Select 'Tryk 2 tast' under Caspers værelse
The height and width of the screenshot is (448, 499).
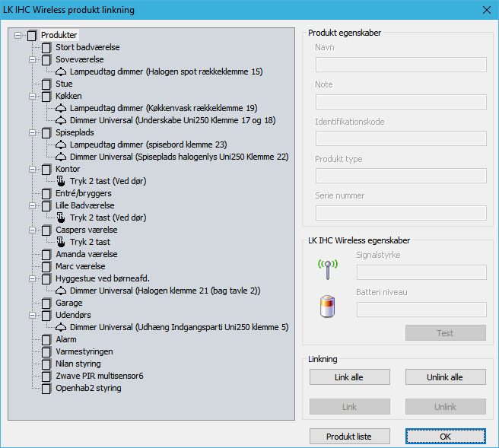click(90, 242)
